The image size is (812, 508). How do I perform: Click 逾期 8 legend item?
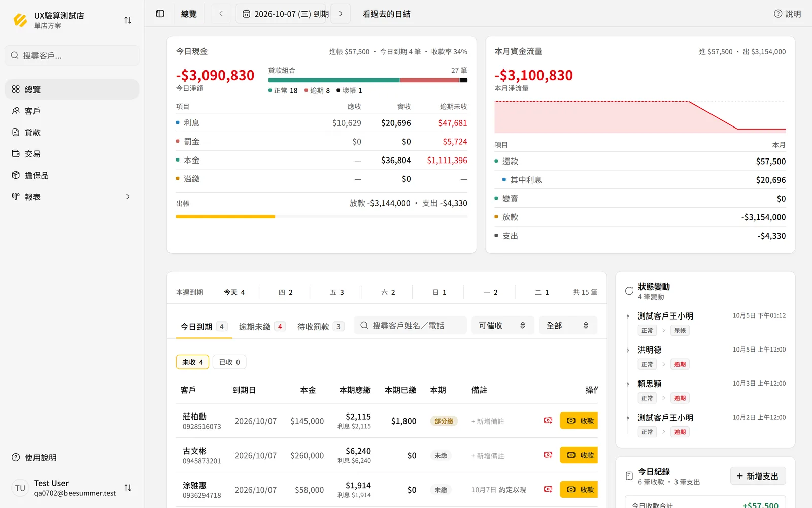(x=317, y=90)
